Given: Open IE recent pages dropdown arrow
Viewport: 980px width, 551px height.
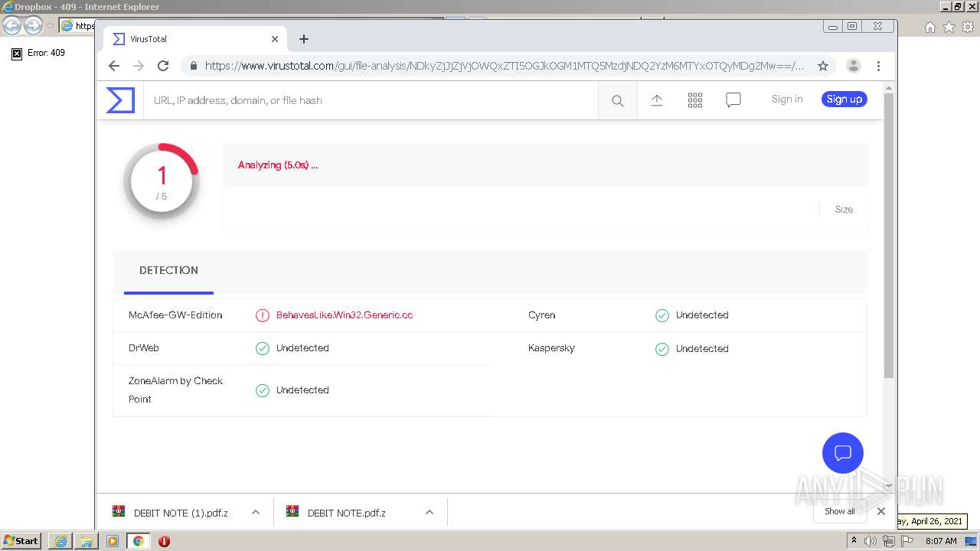Looking at the screenshot, I should 50,26.
